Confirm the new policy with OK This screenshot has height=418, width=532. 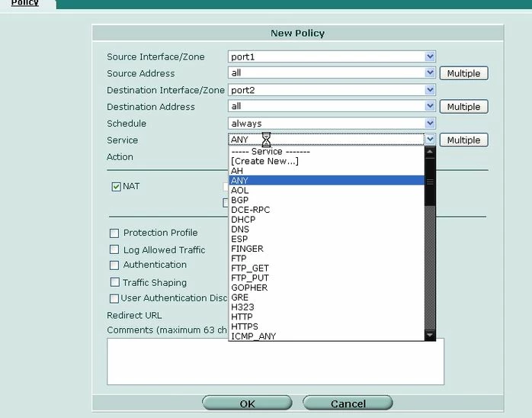point(247,403)
